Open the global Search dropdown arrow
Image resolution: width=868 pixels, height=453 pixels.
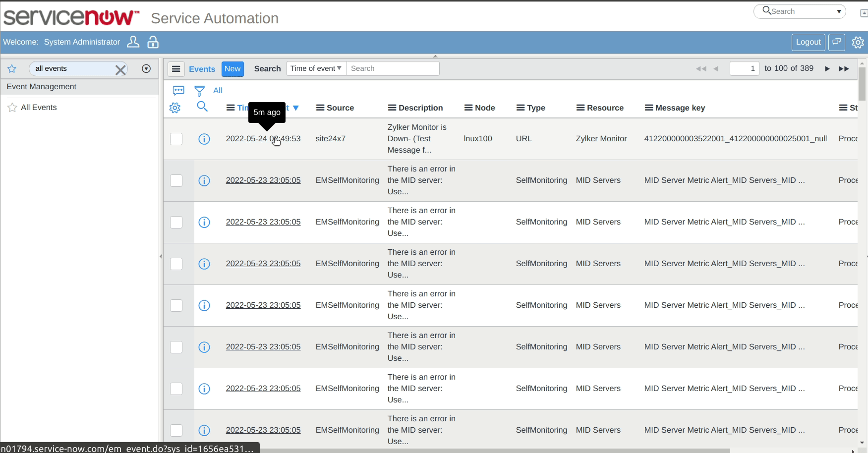[x=839, y=11]
